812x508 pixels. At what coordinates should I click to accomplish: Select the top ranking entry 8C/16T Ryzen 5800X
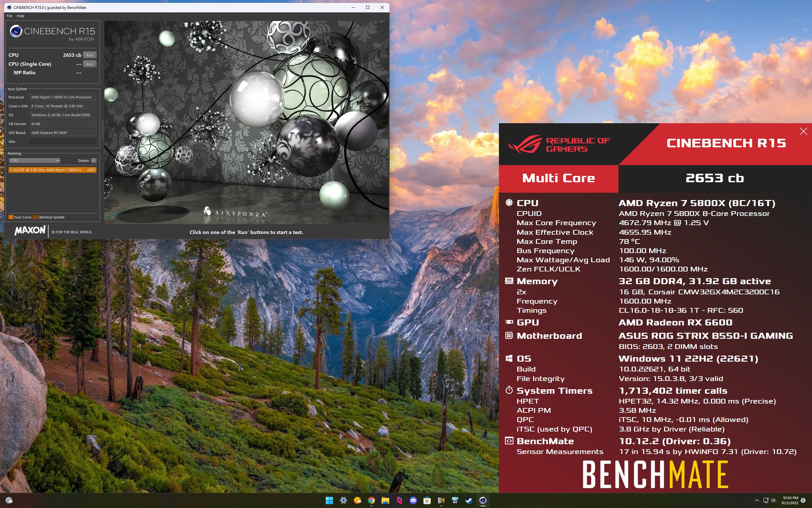coord(52,170)
